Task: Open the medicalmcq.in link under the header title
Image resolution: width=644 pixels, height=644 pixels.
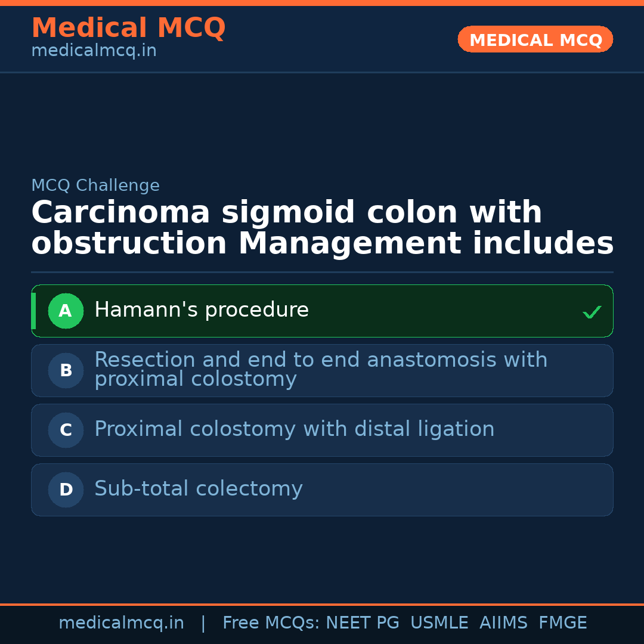Action: pos(94,51)
